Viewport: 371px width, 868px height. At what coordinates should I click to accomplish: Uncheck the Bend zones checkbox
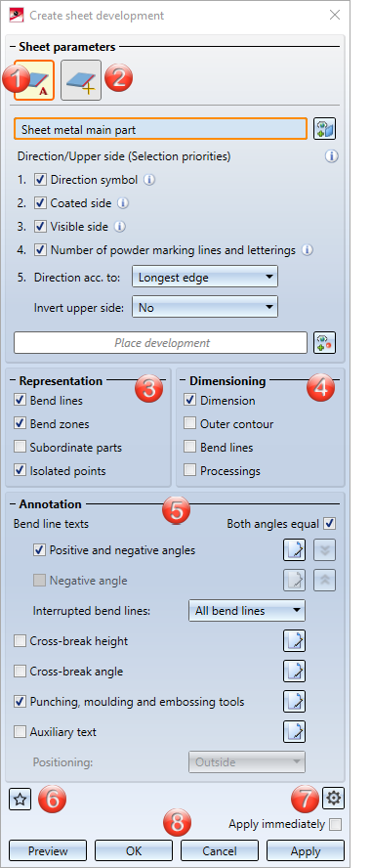(x=21, y=424)
